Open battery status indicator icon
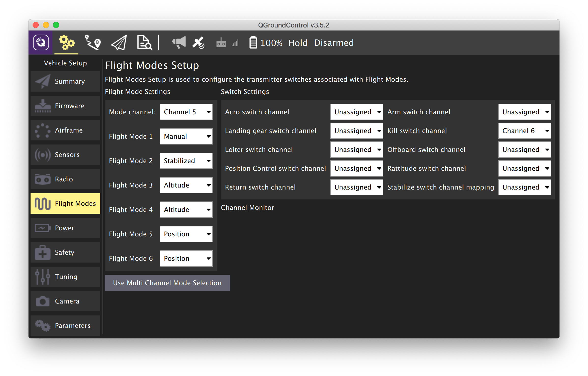Viewport: 588px width, 376px height. (x=253, y=42)
